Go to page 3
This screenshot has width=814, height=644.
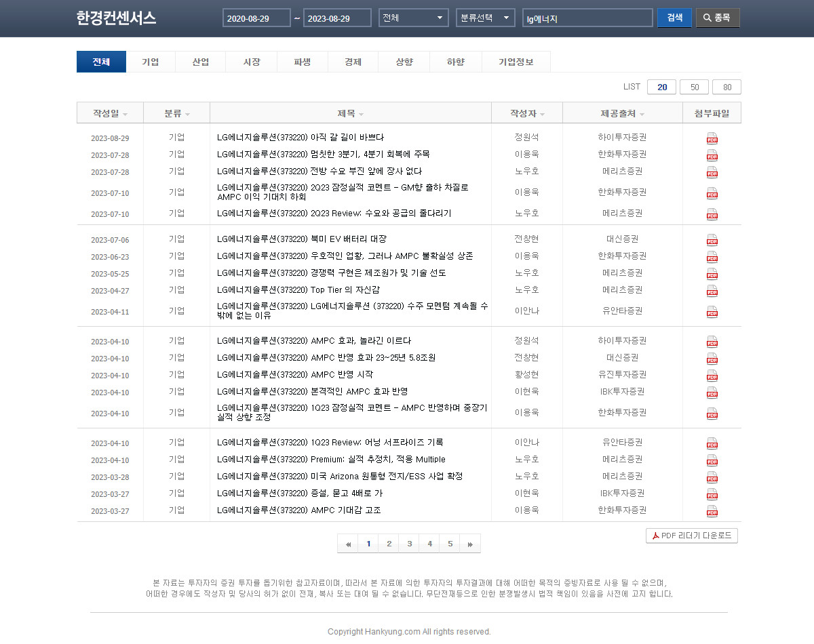point(409,544)
